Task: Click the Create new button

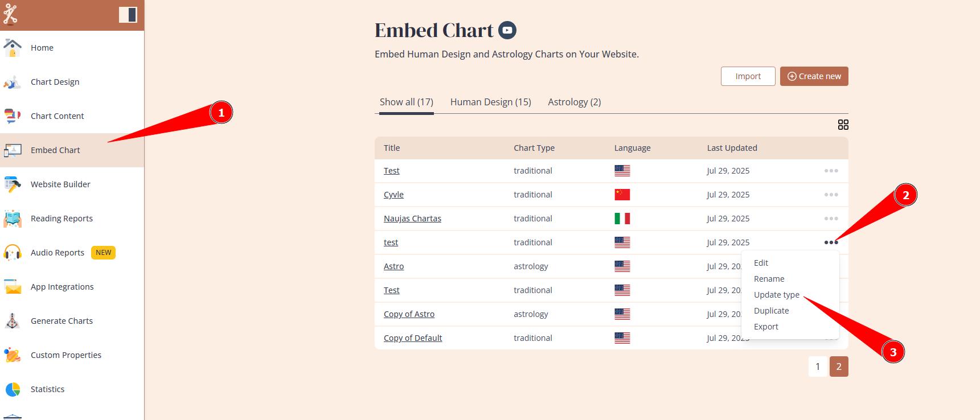Action: [814, 76]
